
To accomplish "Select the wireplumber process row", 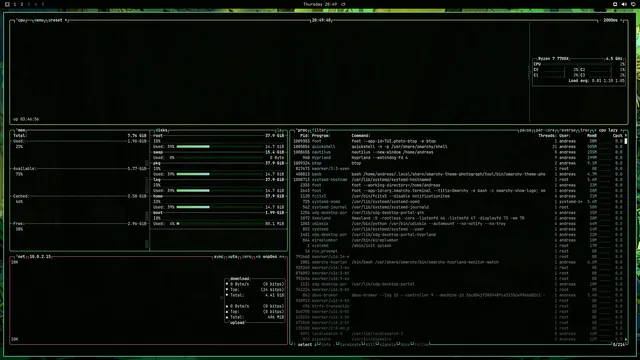I will [x=458, y=240].
